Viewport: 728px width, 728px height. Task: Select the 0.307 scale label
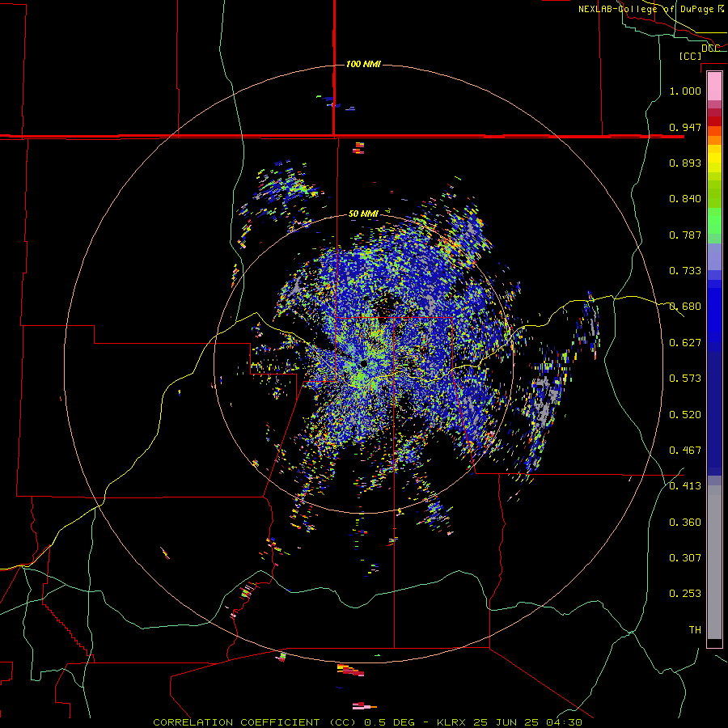point(685,558)
